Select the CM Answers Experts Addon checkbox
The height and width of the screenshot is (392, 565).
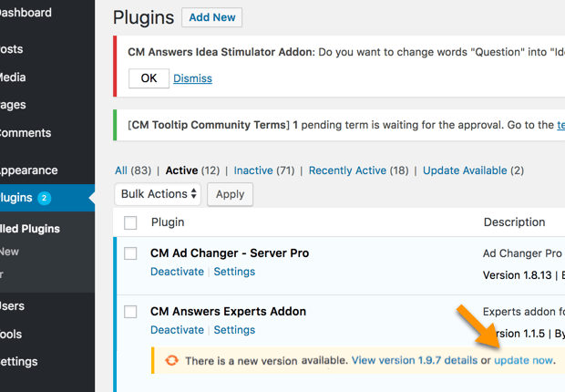click(130, 312)
